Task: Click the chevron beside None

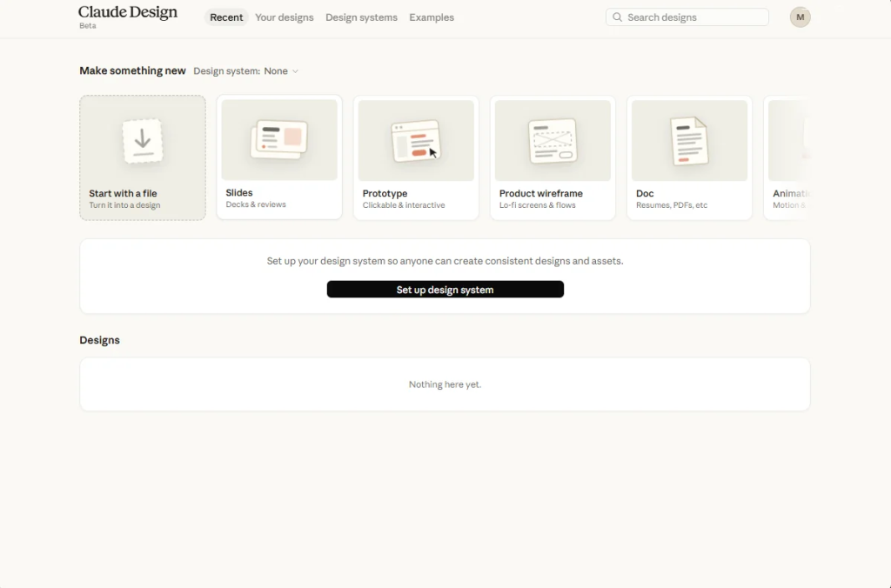Action: click(295, 71)
